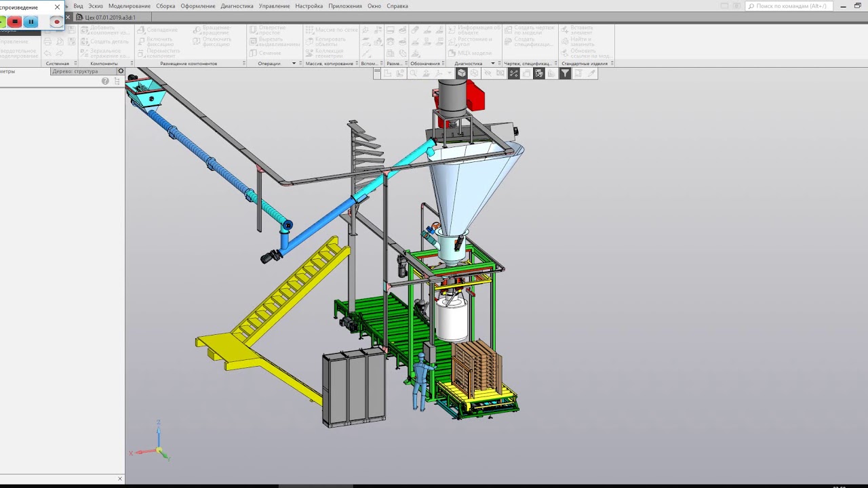868x488 pixels.
Task: Click the eyedropper icon in view toolbar
Action: pyautogui.click(x=591, y=73)
